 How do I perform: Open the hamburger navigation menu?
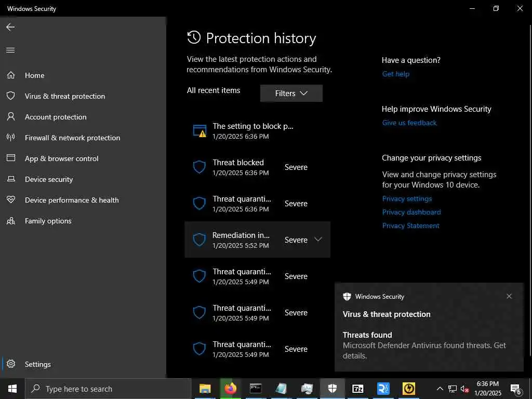(10, 50)
